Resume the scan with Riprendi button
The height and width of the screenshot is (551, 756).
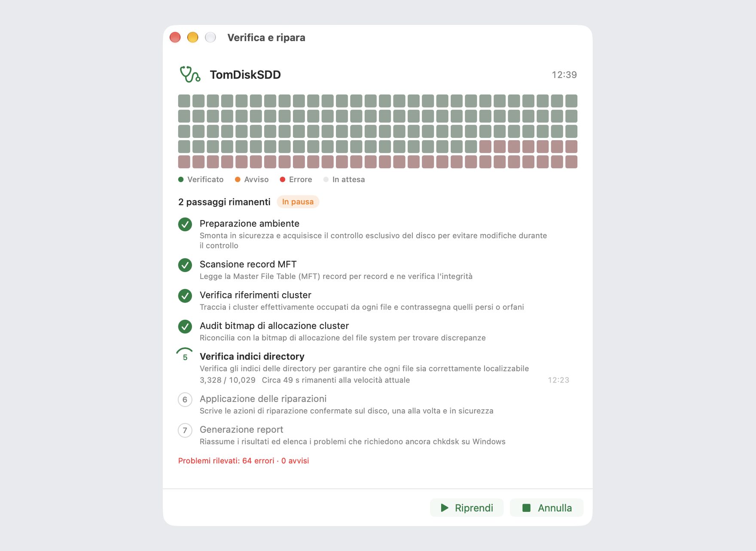pos(466,508)
